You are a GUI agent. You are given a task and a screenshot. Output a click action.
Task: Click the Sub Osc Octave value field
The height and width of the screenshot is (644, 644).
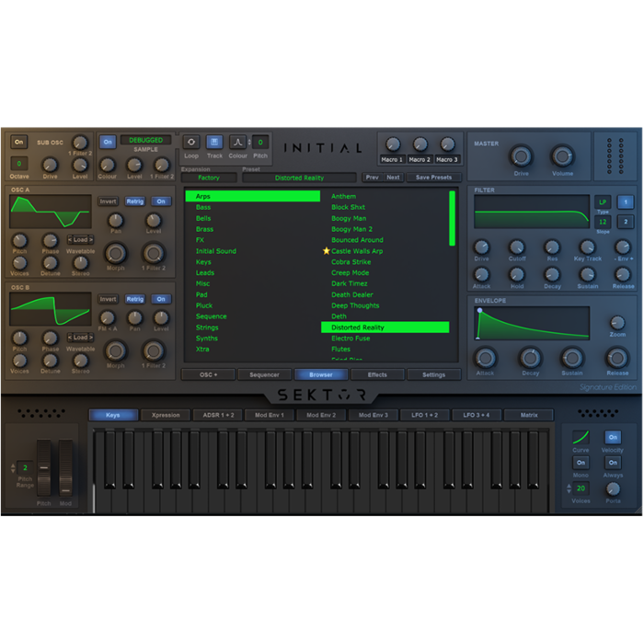19,164
